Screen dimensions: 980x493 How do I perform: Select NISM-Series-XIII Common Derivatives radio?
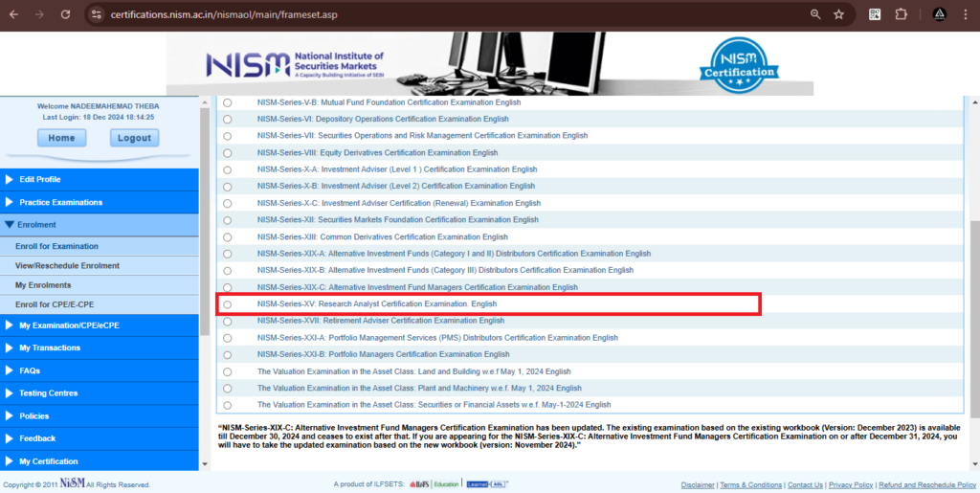click(228, 237)
